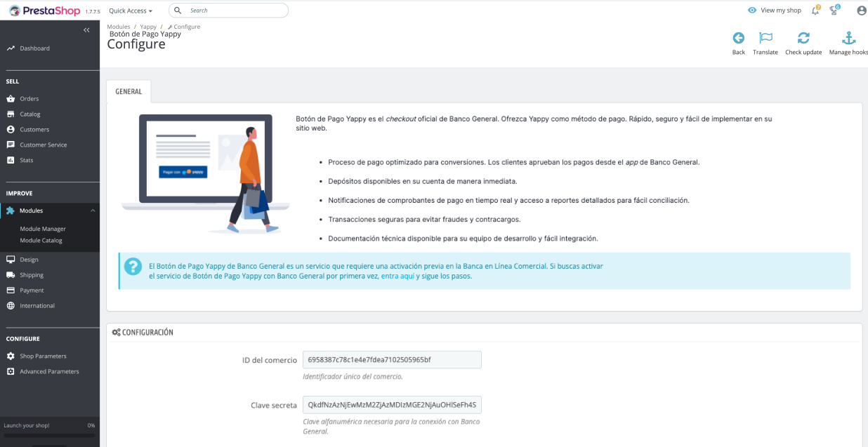This screenshot has width=868, height=447.
Task: Click the ID del comercio field
Action: [392, 360]
